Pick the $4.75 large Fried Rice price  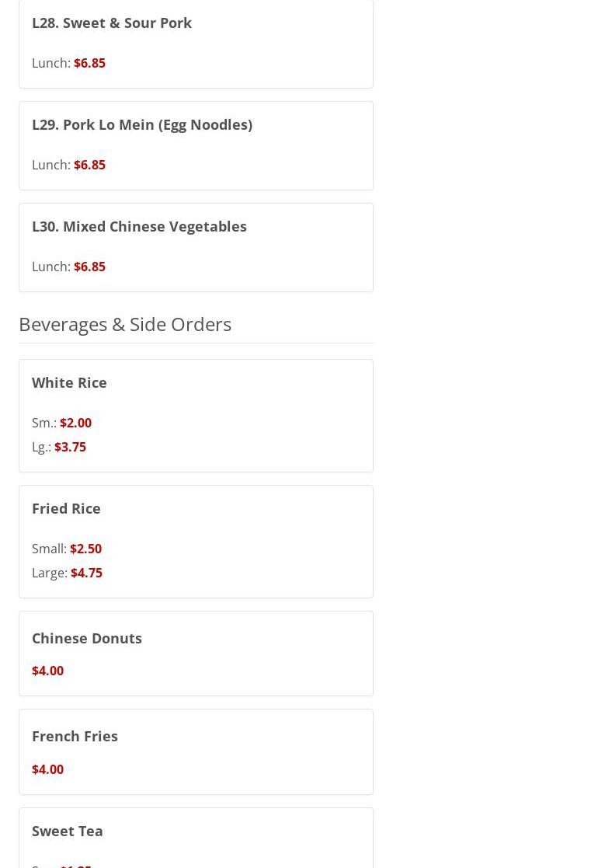[x=86, y=573]
